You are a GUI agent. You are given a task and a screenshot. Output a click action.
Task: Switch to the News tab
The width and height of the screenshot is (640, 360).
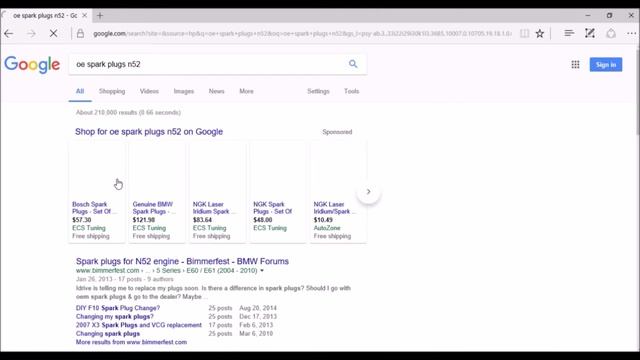216,91
